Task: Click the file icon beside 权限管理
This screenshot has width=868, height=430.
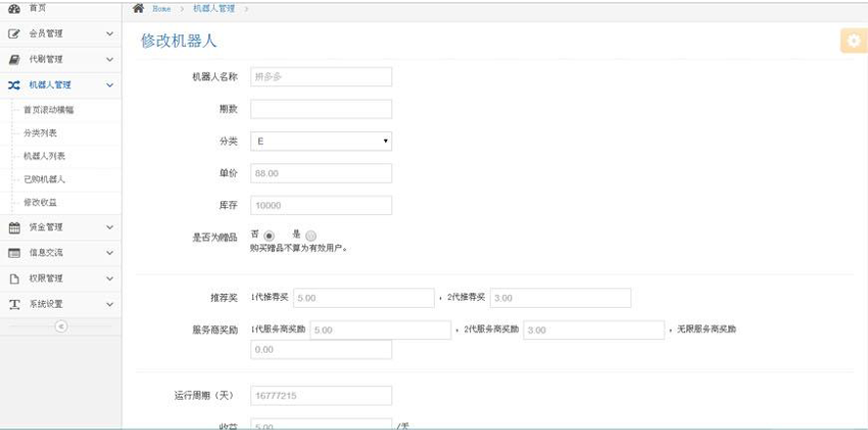Action: 15,279
